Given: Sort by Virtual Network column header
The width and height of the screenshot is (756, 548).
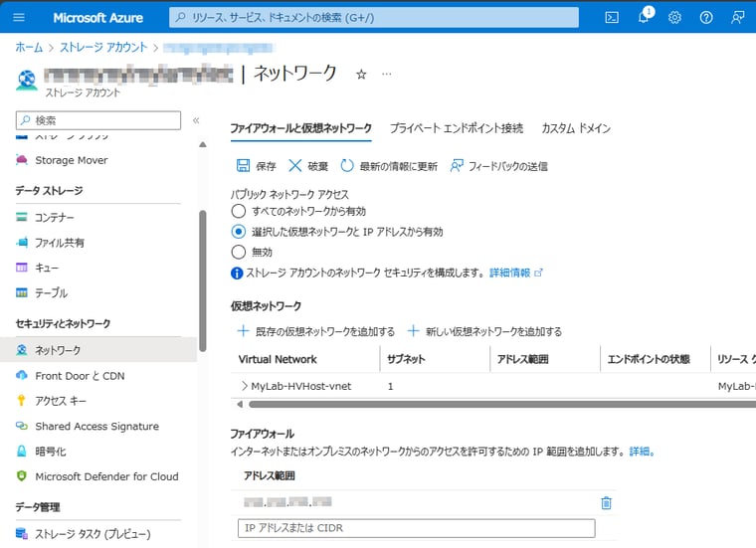Looking at the screenshot, I should tap(278, 360).
